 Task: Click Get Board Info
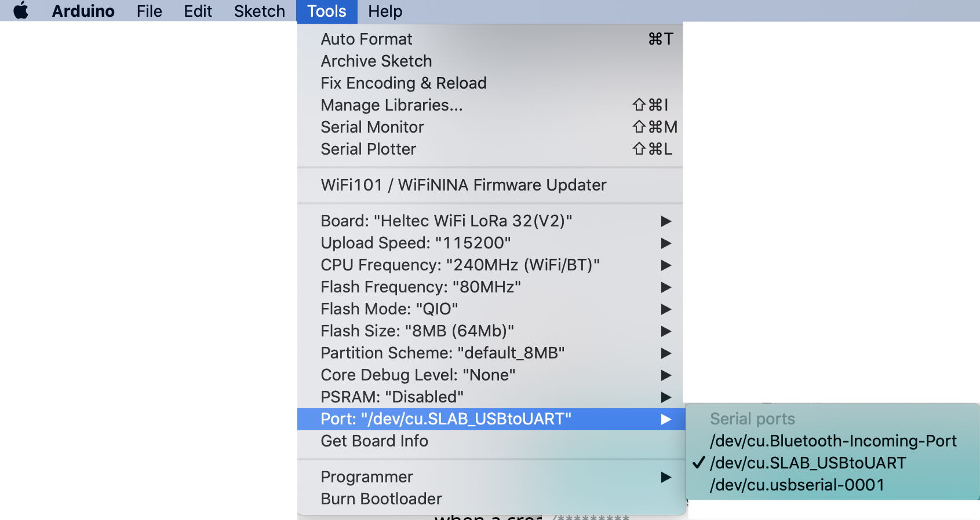coord(374,441)
